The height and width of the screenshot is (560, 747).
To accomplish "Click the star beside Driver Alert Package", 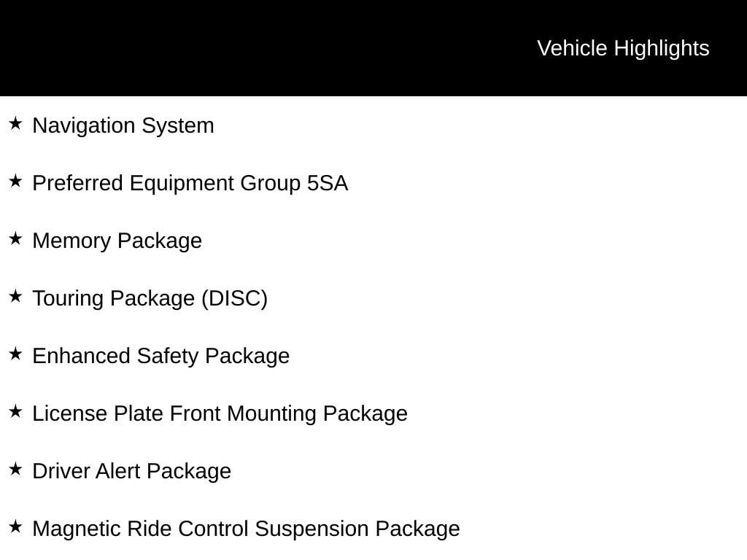I will pos(15,469).
